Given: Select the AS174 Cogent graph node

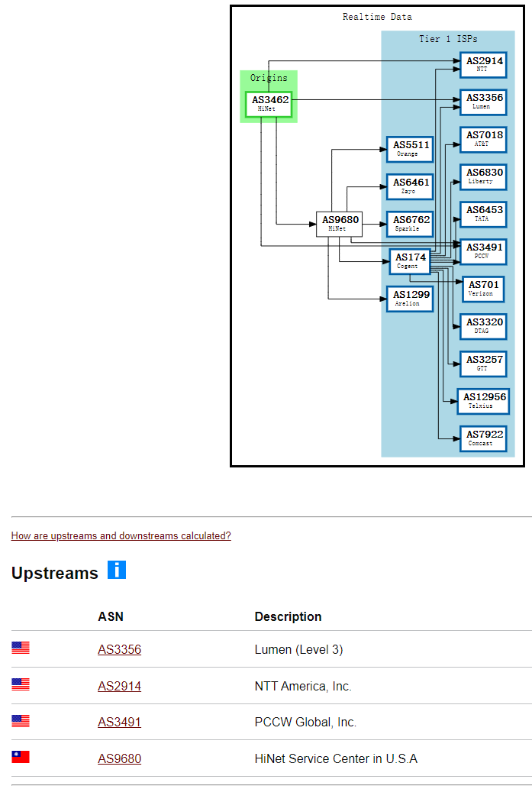Looking at the screenshot, I should click(410, 261).
